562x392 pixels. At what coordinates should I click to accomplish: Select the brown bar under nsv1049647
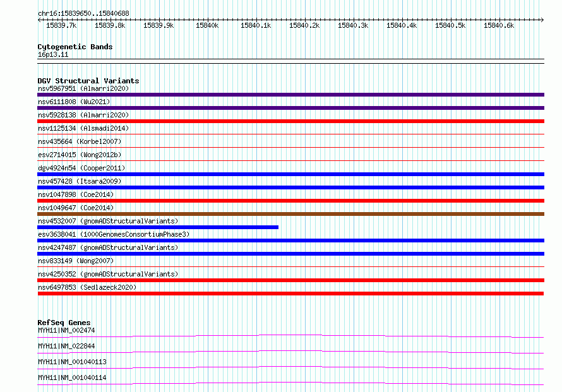click(290, 214)
